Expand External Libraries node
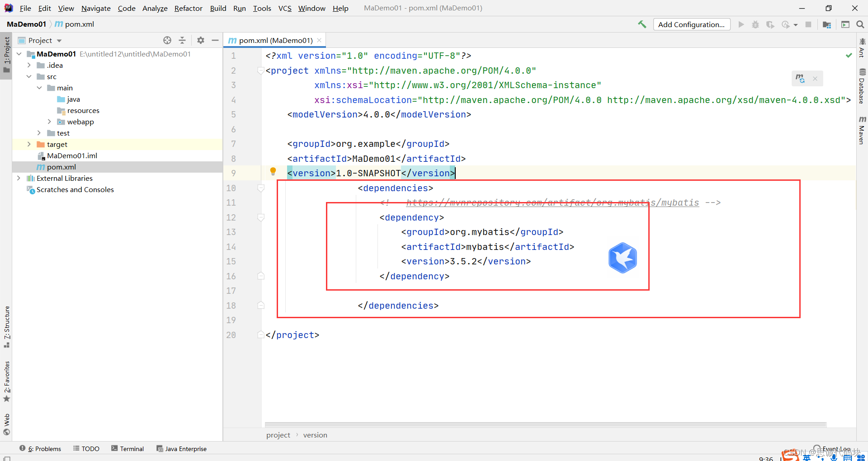The height and width of the screenshot is (461, 868). tap(19, 178)
